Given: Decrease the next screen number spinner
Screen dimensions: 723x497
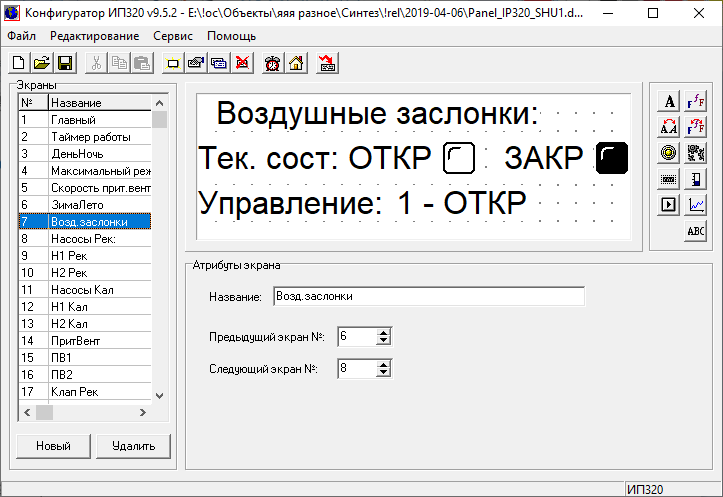Looking at the screenshot, I should click(383, 373).
